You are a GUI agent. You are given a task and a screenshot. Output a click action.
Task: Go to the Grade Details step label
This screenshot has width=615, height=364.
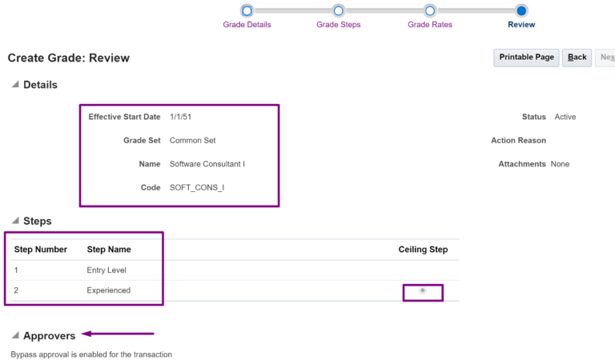(x=247, y=25)
